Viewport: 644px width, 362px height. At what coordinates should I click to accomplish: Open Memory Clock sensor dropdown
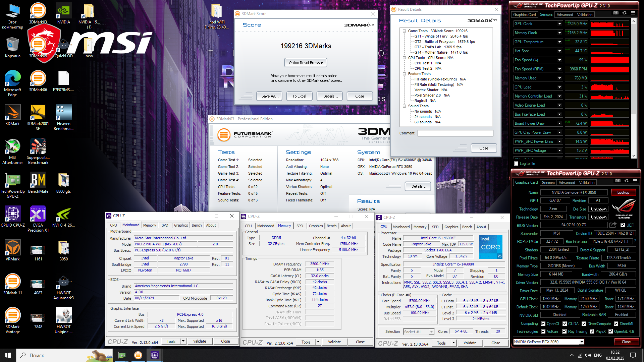559,33
